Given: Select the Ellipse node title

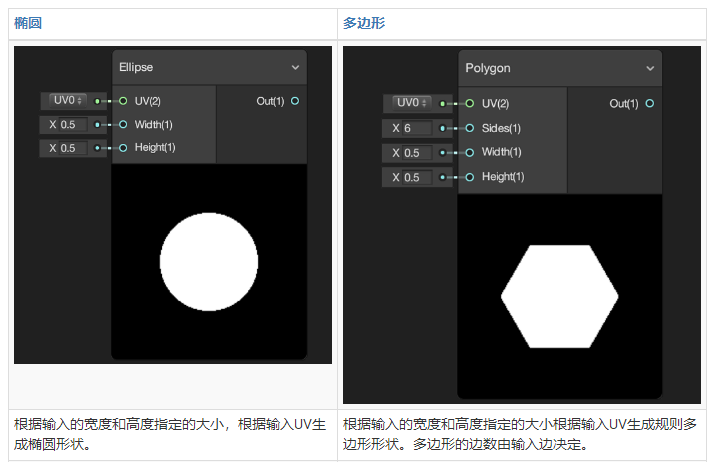Looking at the screenshot, I should point(136,67).
